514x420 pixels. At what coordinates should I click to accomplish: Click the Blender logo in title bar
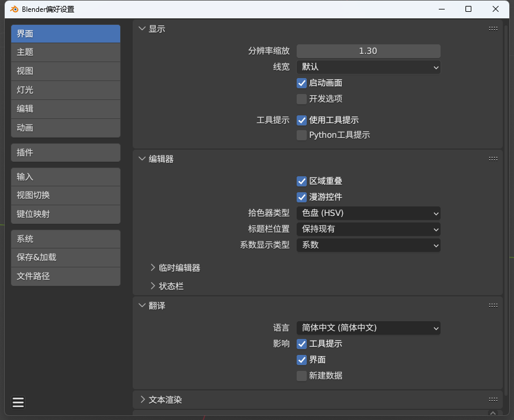tap(14, 9)
